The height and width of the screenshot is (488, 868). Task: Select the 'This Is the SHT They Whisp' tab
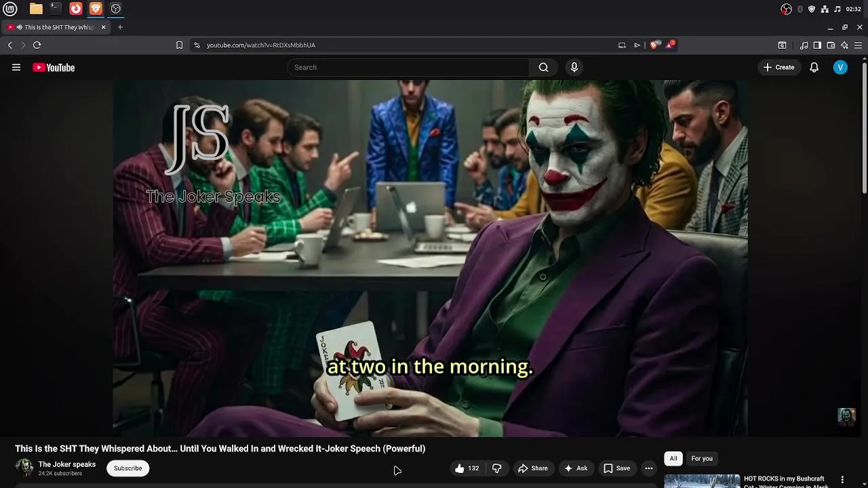(x=57, y=27)
